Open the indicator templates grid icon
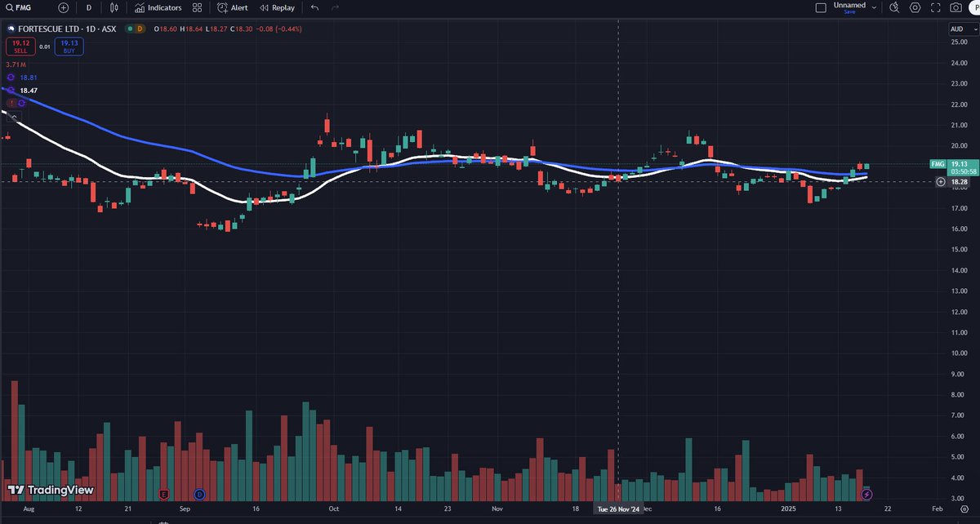980x524 pixels. click(x=197, y=7)
